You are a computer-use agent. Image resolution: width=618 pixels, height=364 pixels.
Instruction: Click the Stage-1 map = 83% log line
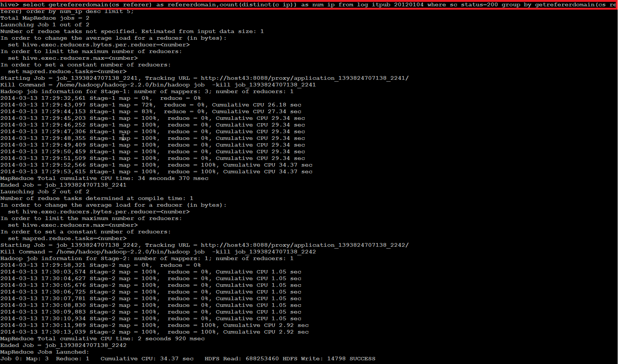(151, 112)
